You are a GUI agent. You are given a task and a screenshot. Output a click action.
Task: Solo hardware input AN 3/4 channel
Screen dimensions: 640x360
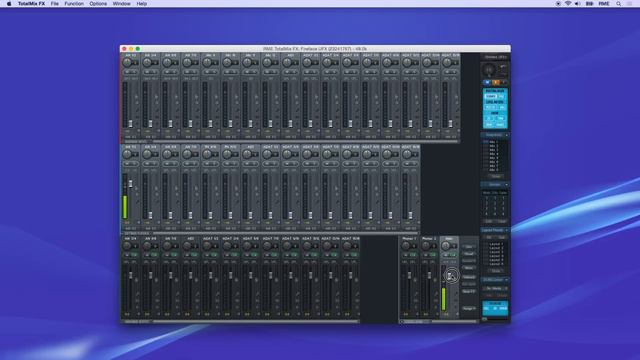coord(154,72)
